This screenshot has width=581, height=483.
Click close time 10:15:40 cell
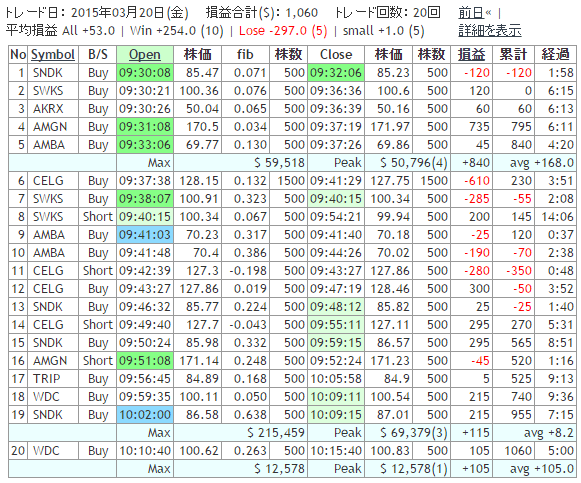(x=336, y=451)
